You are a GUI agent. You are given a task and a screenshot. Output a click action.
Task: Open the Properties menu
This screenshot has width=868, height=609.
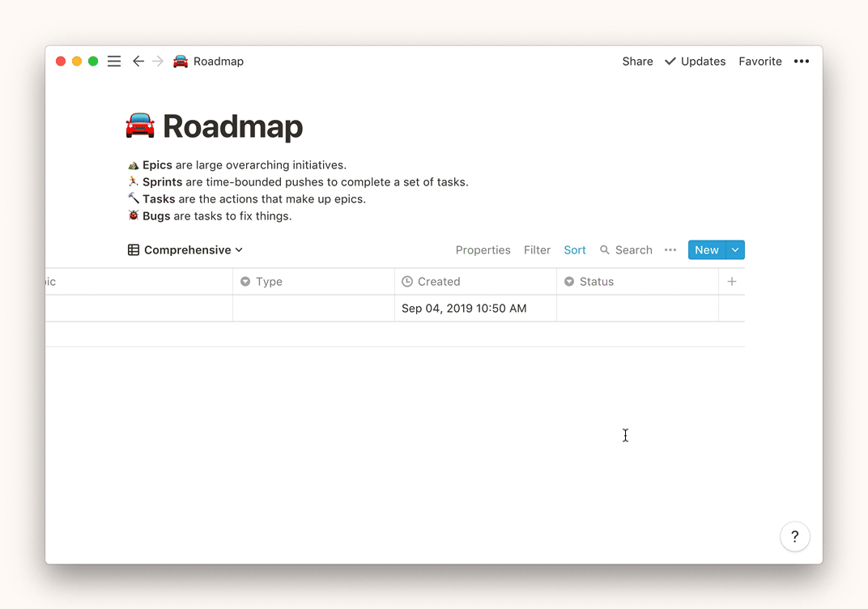tap(483, 250)
